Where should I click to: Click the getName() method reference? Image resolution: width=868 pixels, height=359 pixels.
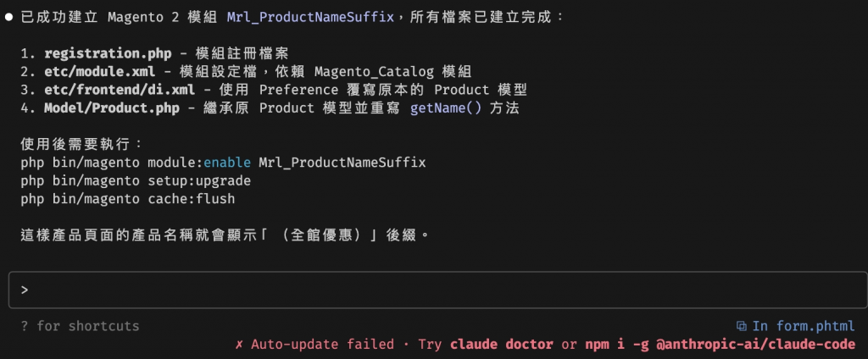[446, 108]
